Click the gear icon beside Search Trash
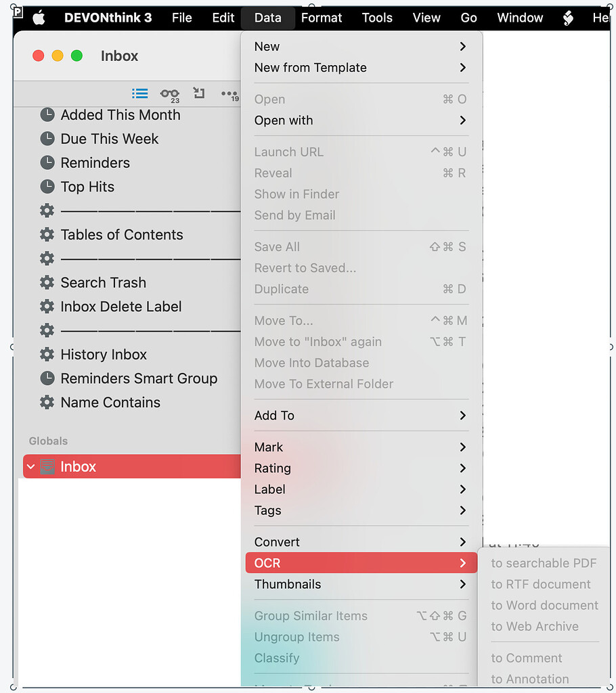Viewport: 616px width, 693px height. 47,282
